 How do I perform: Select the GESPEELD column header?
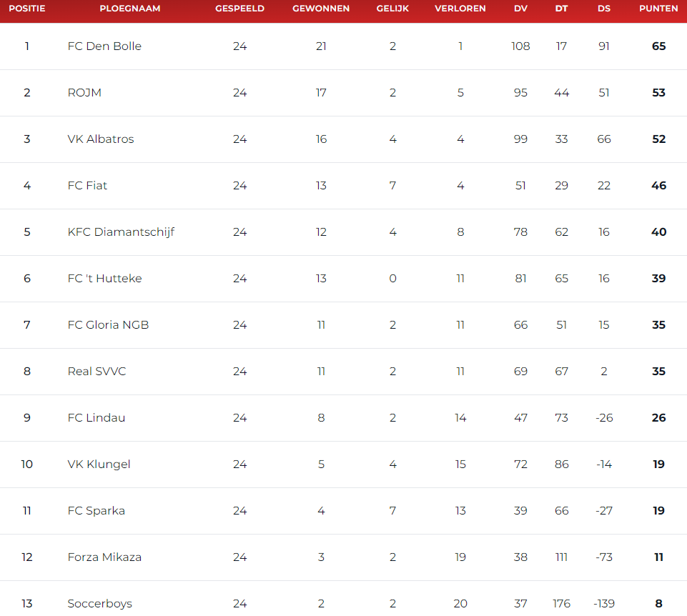point(239,9)
